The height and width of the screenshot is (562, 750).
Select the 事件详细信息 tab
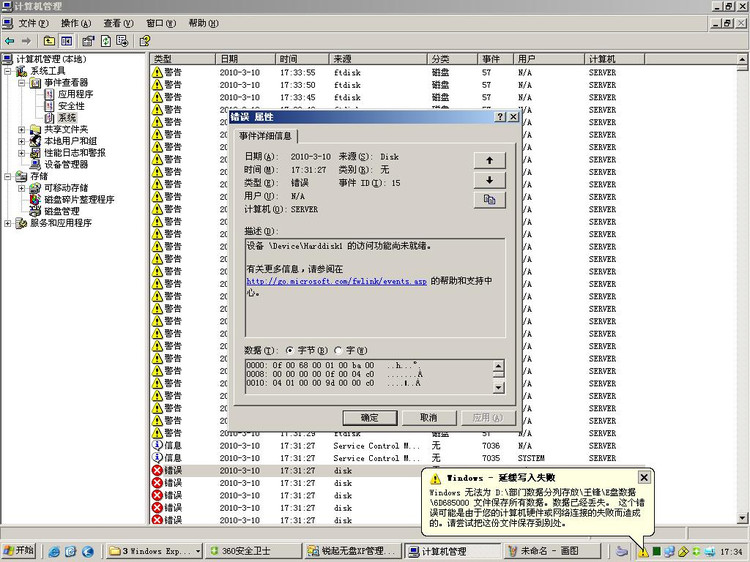point(265,136)
